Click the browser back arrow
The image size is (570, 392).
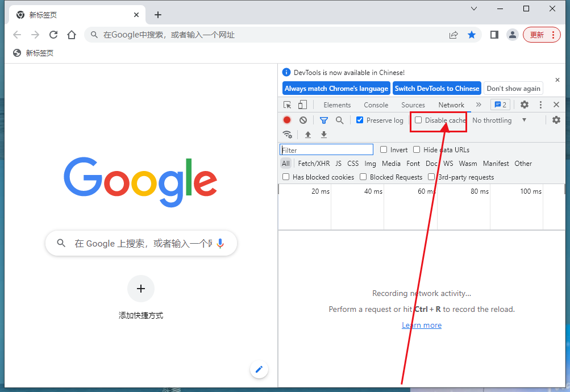[17, 35]
